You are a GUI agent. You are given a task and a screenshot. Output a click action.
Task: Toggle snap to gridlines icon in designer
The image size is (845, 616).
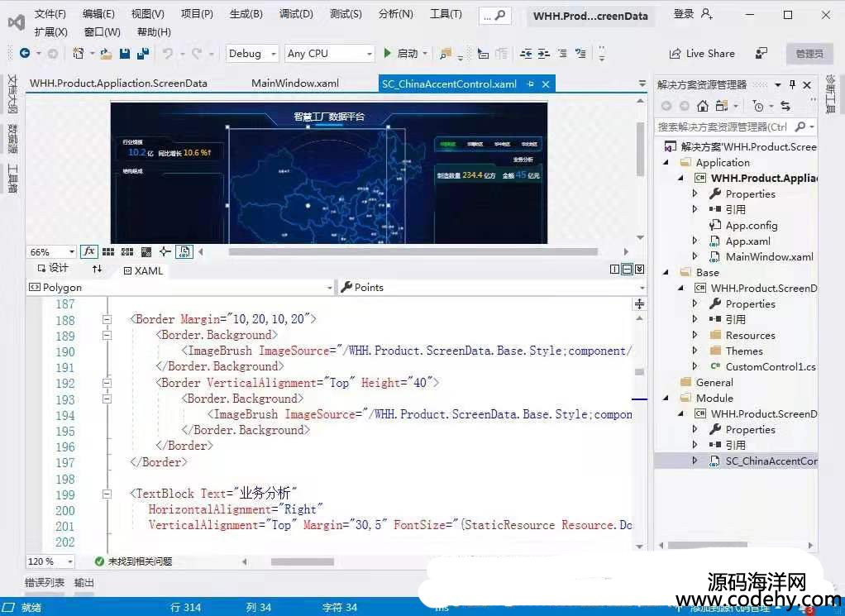pos(127,251)
